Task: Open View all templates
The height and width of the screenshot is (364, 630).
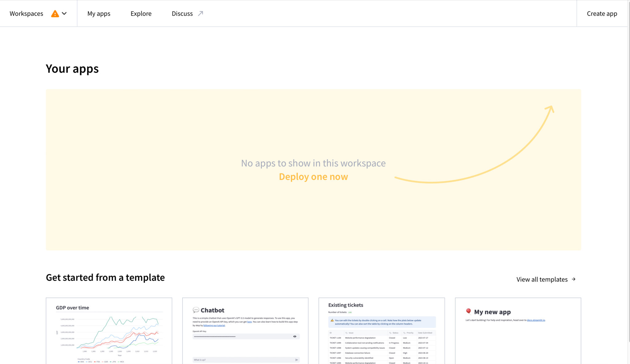Action: coord(542,279)
